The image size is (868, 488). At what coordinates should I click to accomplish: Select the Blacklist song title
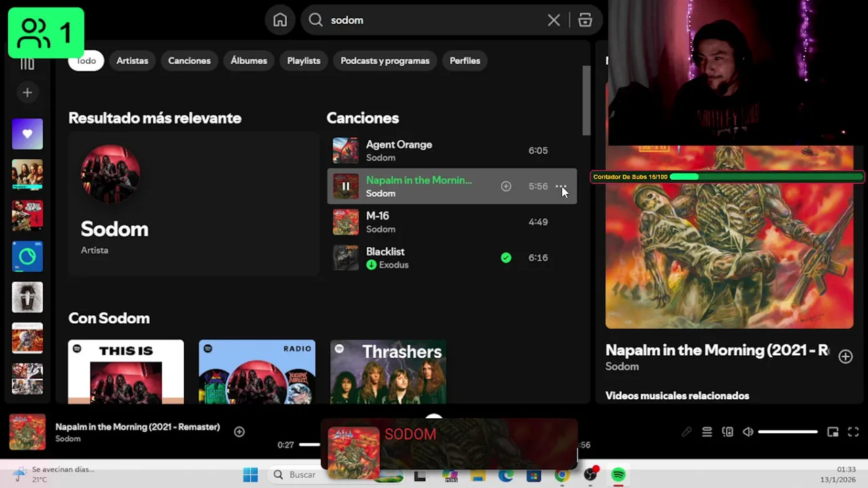(385, 251)
